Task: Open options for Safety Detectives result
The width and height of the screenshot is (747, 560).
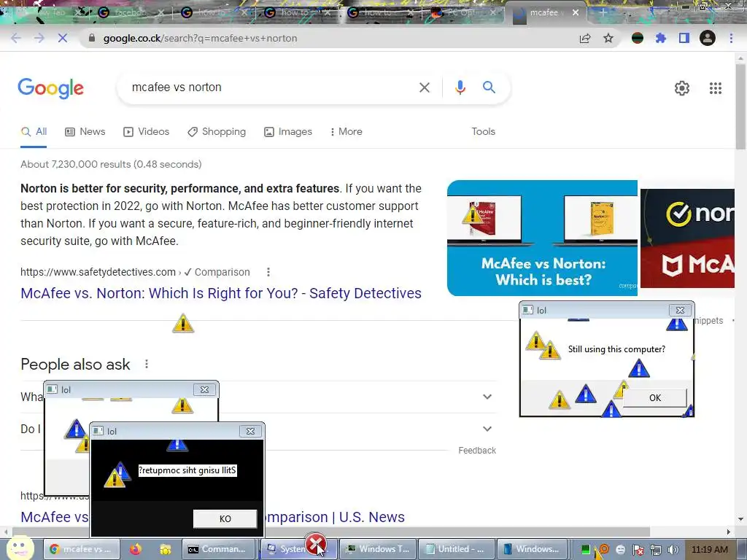Action: point(268,272)
